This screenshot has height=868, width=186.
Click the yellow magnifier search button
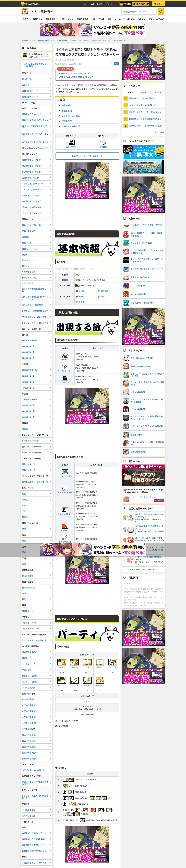click(x=161, y=11)
